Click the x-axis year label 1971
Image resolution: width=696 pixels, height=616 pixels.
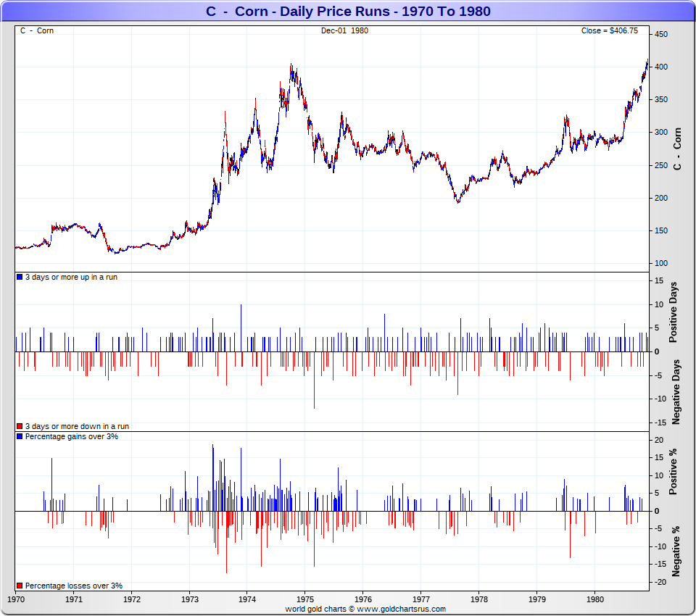[x=74, y=599]
